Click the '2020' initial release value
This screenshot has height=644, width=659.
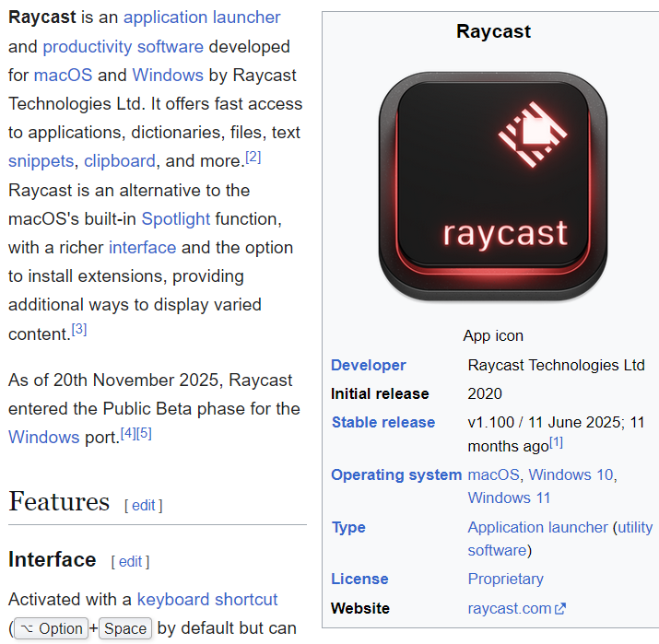[x=485, y=393]
